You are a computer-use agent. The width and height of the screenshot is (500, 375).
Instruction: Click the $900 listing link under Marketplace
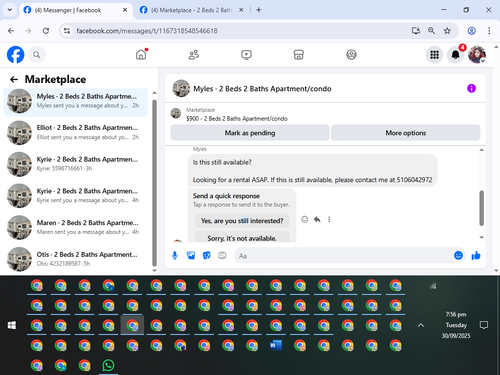237,119
